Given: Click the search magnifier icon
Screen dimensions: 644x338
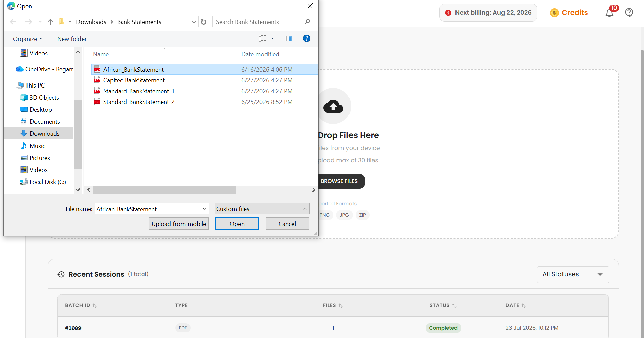Looking at the screenshot, I should 307,22.
